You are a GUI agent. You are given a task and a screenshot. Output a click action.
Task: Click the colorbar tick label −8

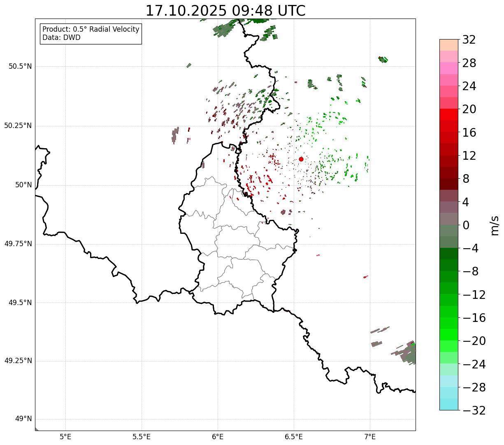tap(470, 272)
